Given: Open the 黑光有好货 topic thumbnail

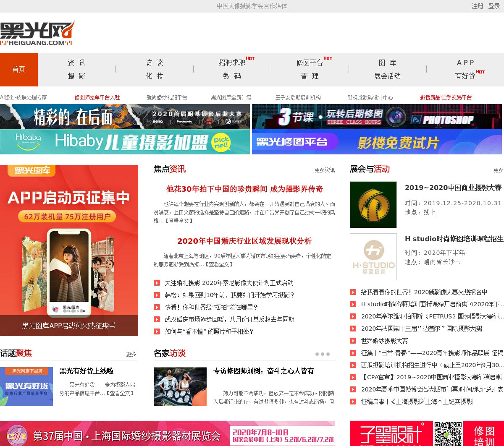Looking at the screenshot, I should [x=26, y=386].
